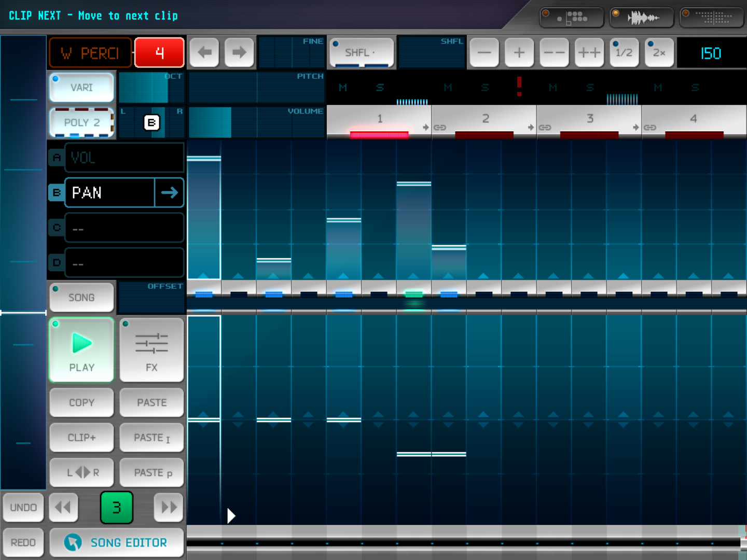Click the tempo display showing 150

coord(711,53)
